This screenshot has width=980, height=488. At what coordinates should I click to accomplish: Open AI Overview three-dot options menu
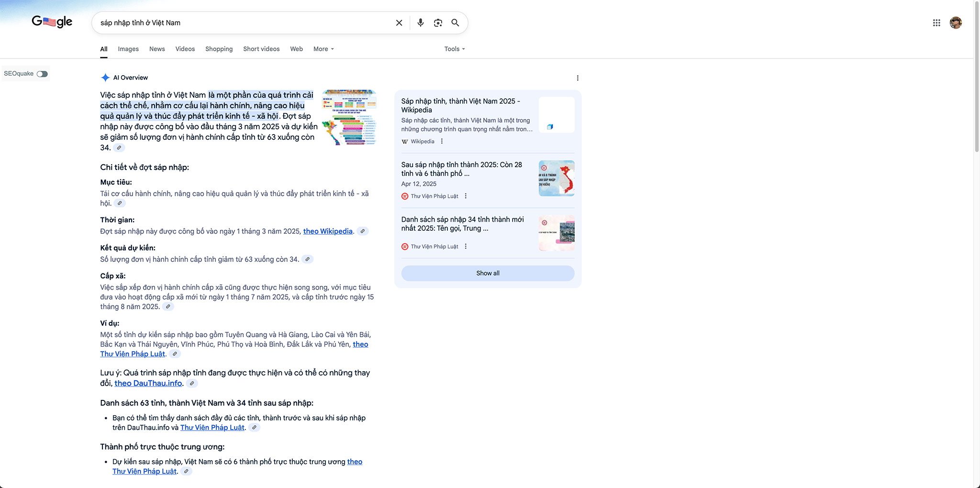(x=578, y=78)
